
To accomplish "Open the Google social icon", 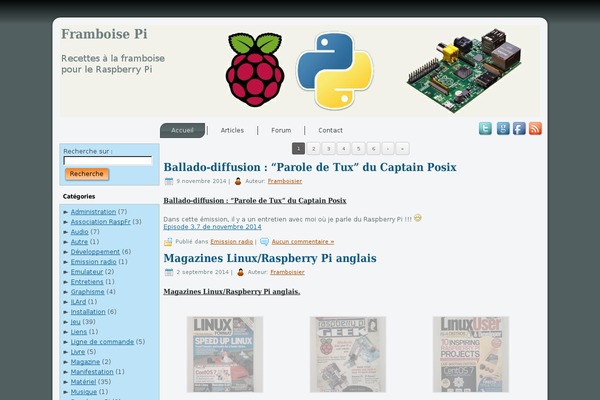I will pos(503,129).
